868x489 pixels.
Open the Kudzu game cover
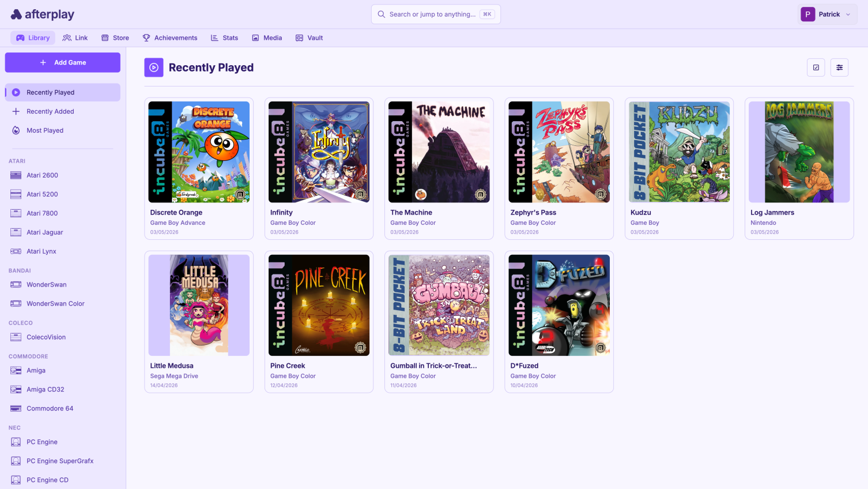click(680, 152)
